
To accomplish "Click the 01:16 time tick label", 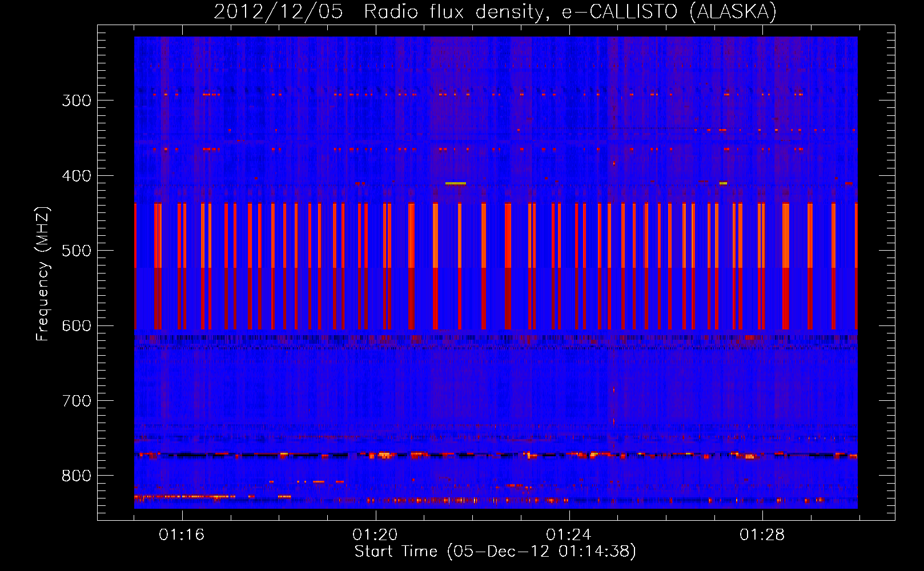I will click(182, 535).
